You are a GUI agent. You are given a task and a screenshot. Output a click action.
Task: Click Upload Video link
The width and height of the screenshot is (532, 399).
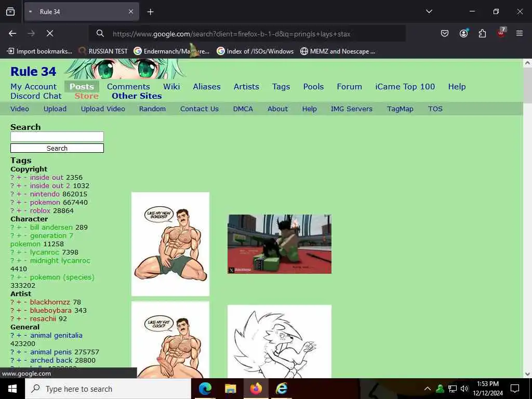coord(103,109)
